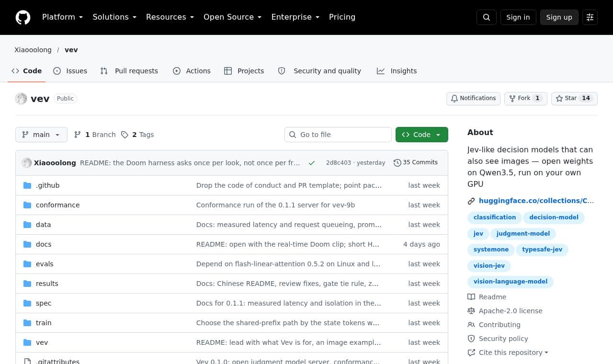The height and width of the screenshot is (364, 613).
Task: Click the Xiaooolong avatar beside repo name
Action: [21, 99]
